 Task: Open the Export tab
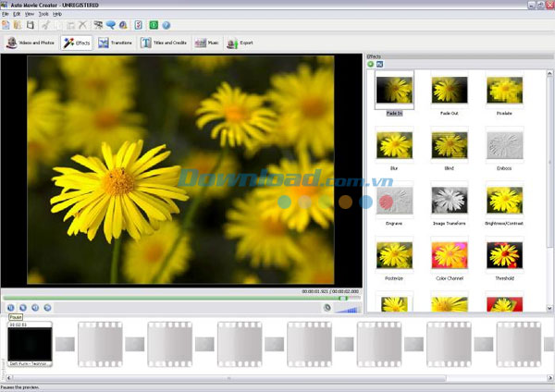tap(239, 43)
